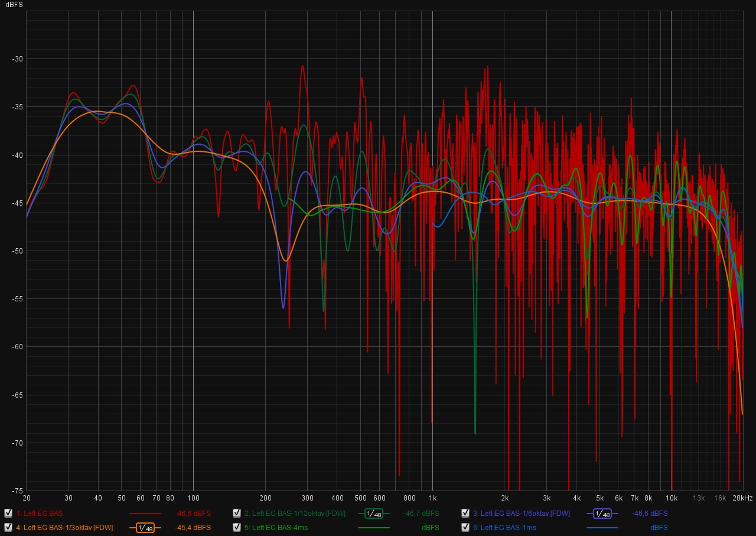Click the 10k frequency axis label
Screen dimensions: 756x536
(672, 498)
